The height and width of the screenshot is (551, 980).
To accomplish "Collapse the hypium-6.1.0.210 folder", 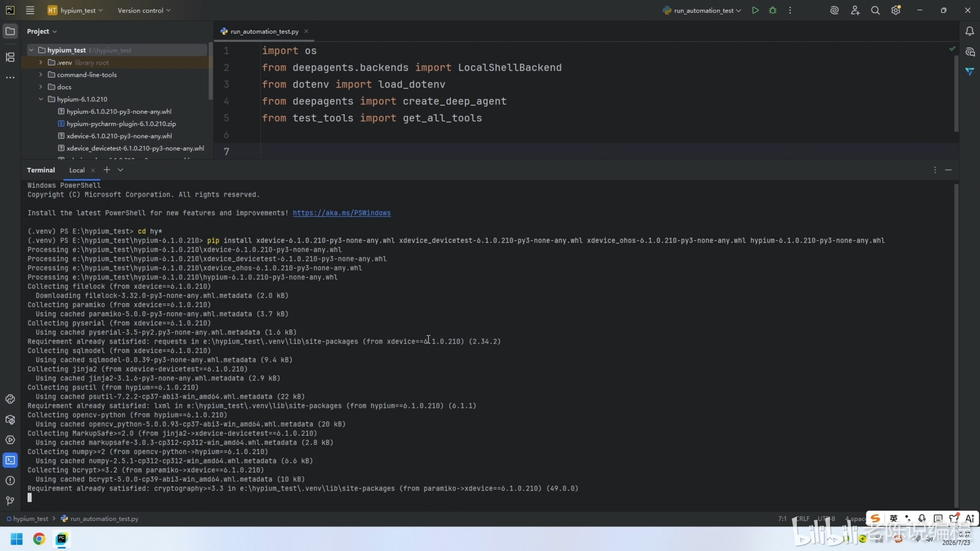I will 41,99.
